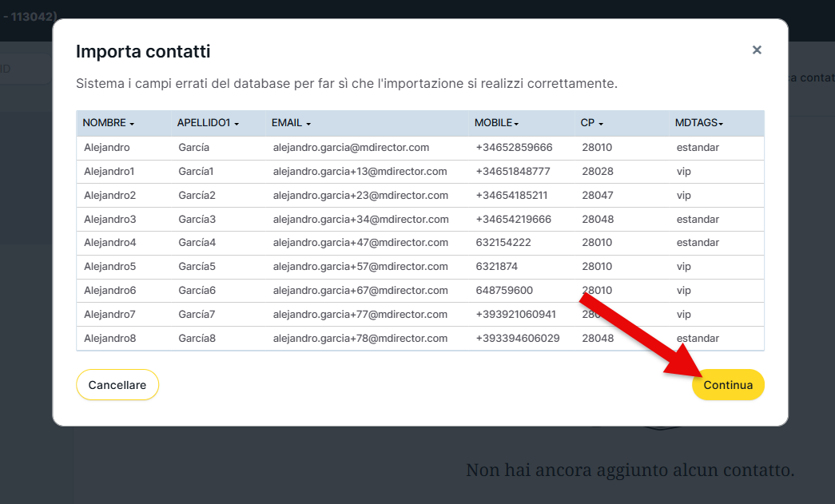Click the +393921060941 mobile cell
Screen dimensions: 835x504
coord(515,315)
